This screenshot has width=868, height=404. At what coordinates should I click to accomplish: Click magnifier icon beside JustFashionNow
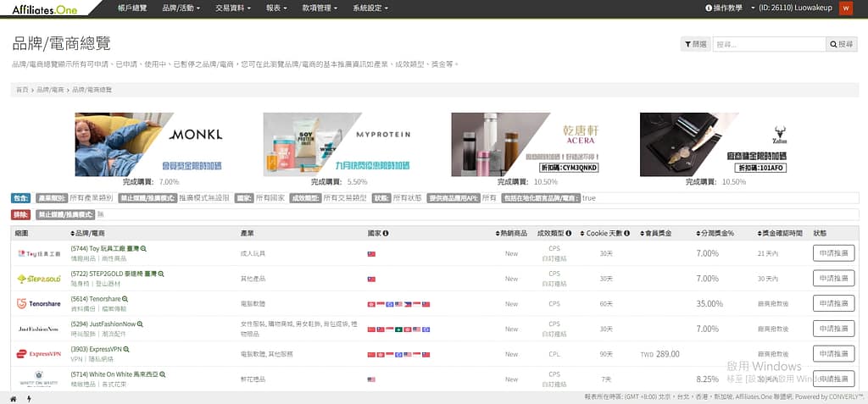140,324
